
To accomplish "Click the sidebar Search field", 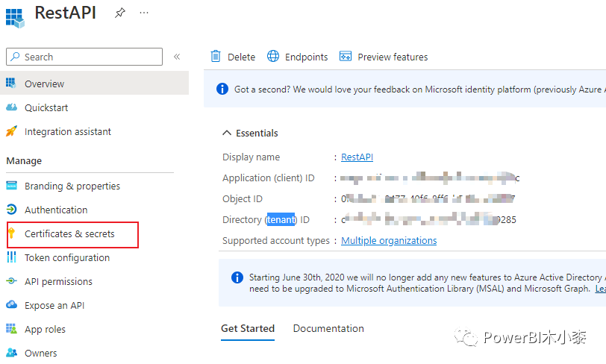I will tap(84, 57).
